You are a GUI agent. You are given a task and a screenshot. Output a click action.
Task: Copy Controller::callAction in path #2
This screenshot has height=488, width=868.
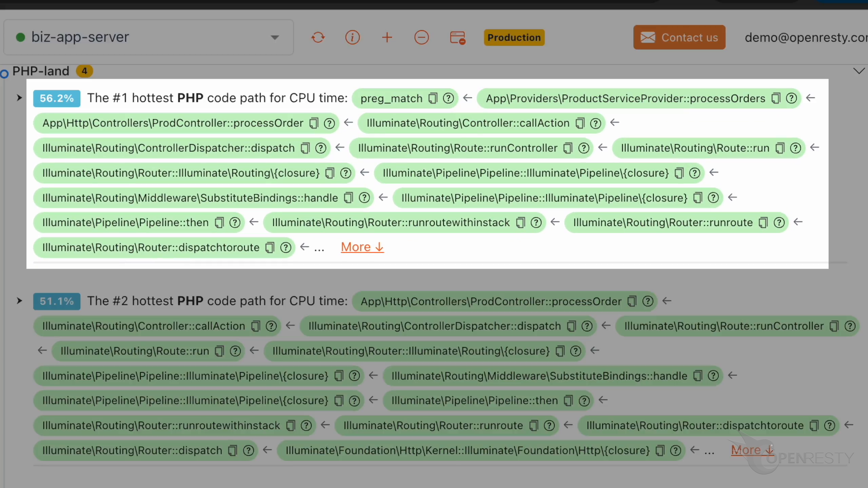click(x=256, y=326)
